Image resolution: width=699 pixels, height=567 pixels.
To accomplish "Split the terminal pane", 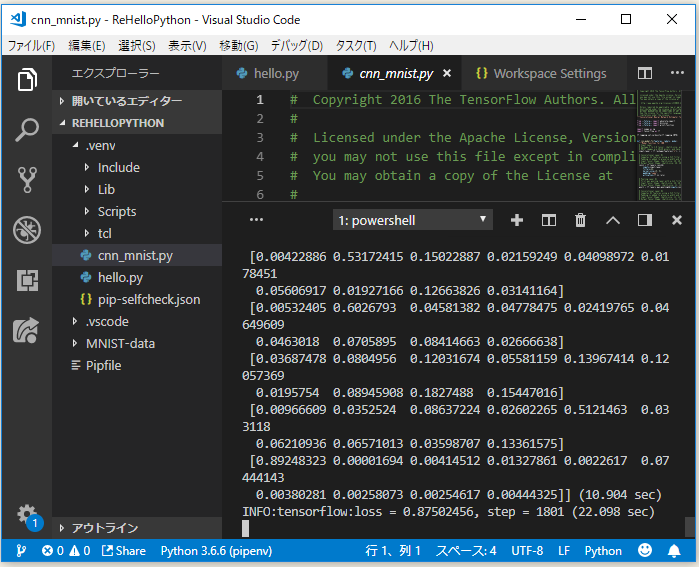I will coord(548,220).
